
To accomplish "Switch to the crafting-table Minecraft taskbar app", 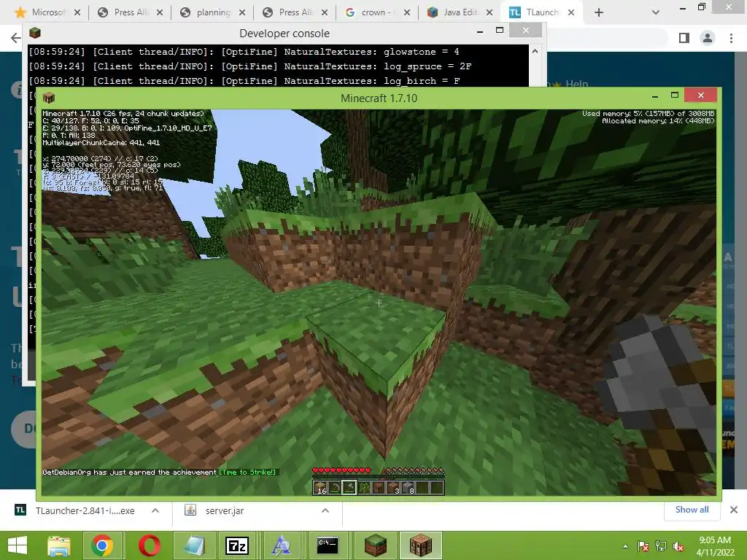I will point(421,545).
